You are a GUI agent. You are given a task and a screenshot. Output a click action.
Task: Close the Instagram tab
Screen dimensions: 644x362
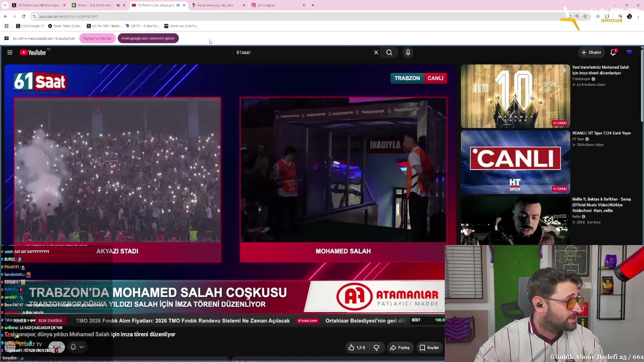[x=304, y=5]
